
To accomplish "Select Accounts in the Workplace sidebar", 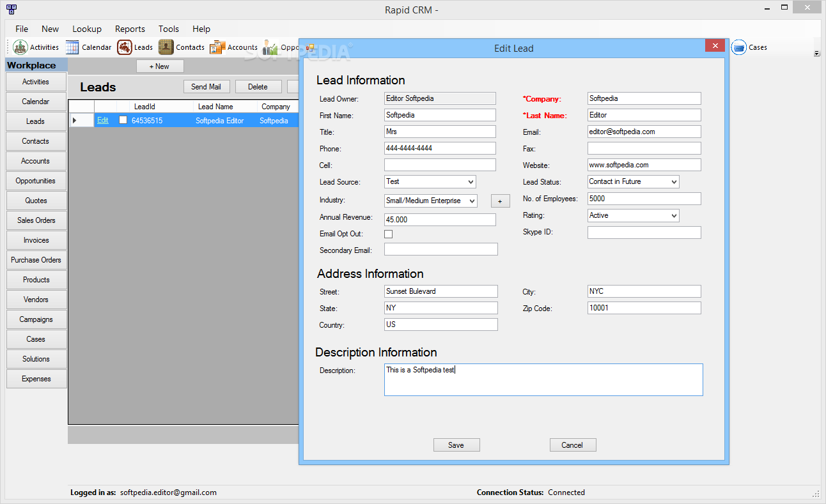I will 36,161.
